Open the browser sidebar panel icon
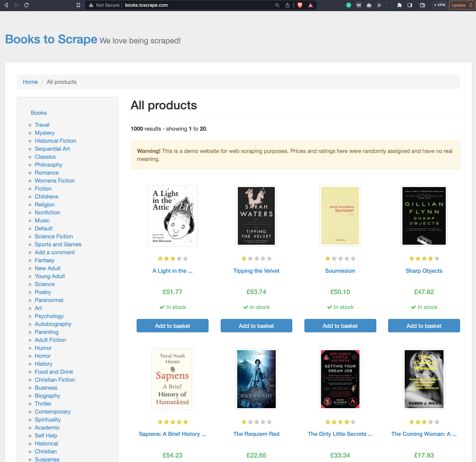Screen dimensions: 476x462 (410, 5)
